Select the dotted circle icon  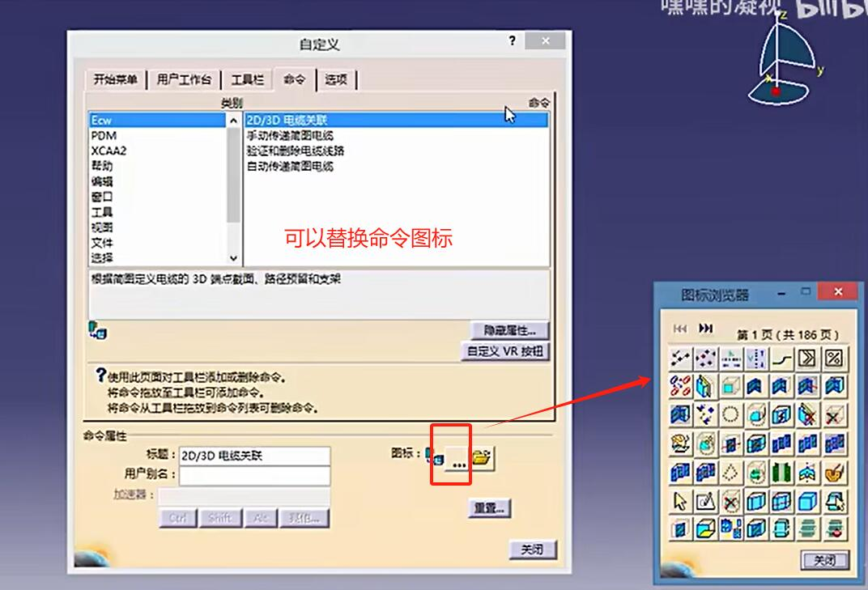click(x=730, y=414)
